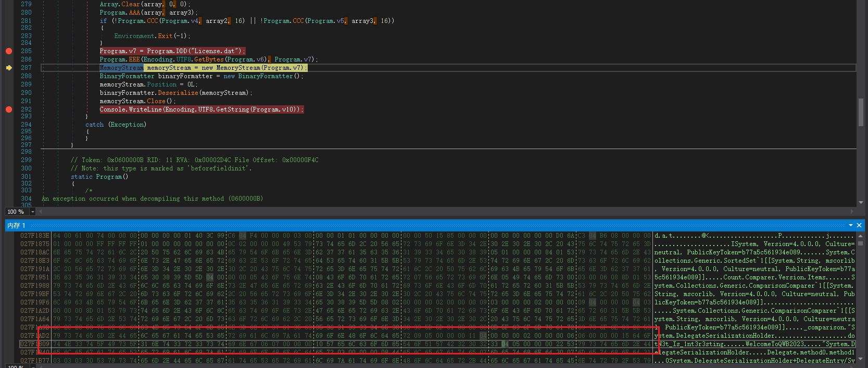Viewport: 868px width, 368px height.
Task: Toggle the breakpoint on line 292
Action: pyautogui.click(x=9, y=109)
